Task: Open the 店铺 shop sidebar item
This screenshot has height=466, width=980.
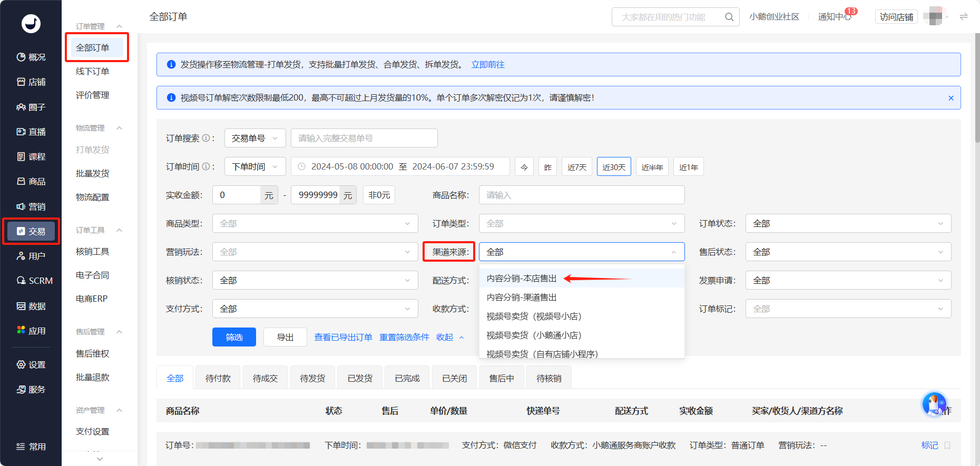Action: tap(31, 82)
